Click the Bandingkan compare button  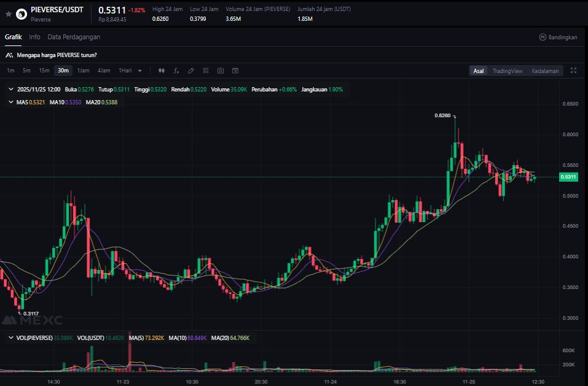click(x=558, y=37)
